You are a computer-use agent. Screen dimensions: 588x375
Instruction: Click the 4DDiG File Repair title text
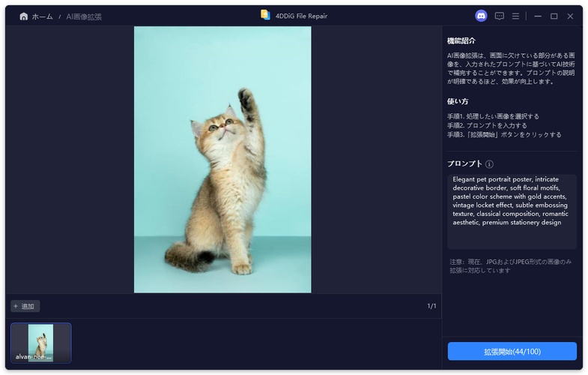[302, 16]
